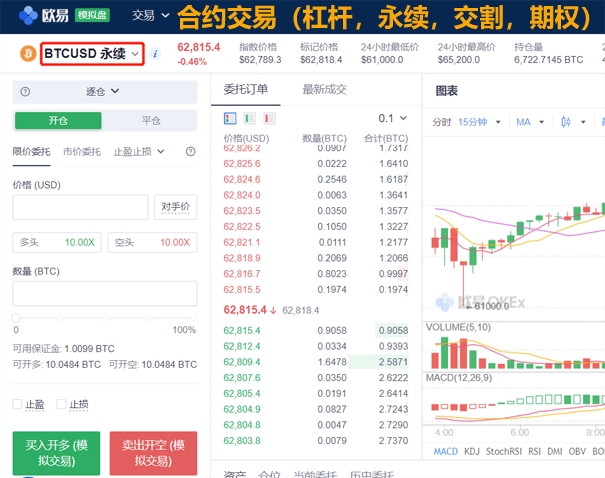This screenshot has height=478, width=605.
Task: Expand the 止盈止损 order type dropdown
Action: pyautogui.click(x=139, y=152)
